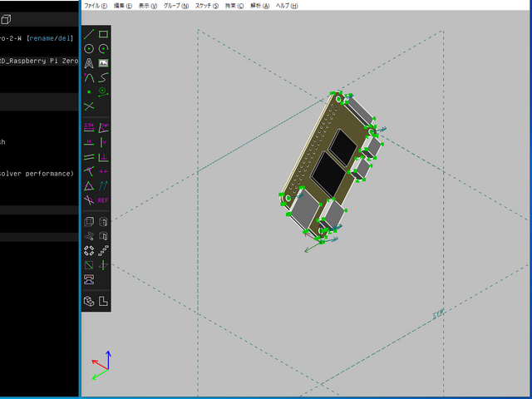Select the rectangle sketch tool
This screenshot has width=532, height=399.
(103, 35)
